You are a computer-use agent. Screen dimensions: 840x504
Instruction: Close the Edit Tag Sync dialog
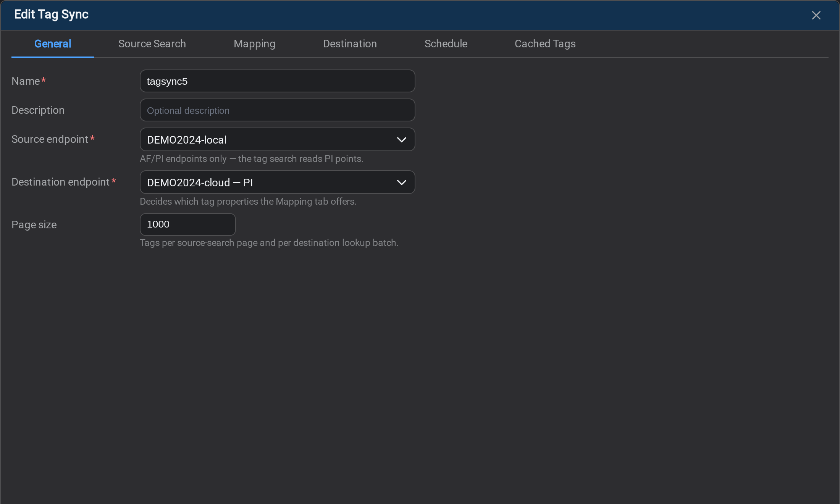[x=816, y=15]
